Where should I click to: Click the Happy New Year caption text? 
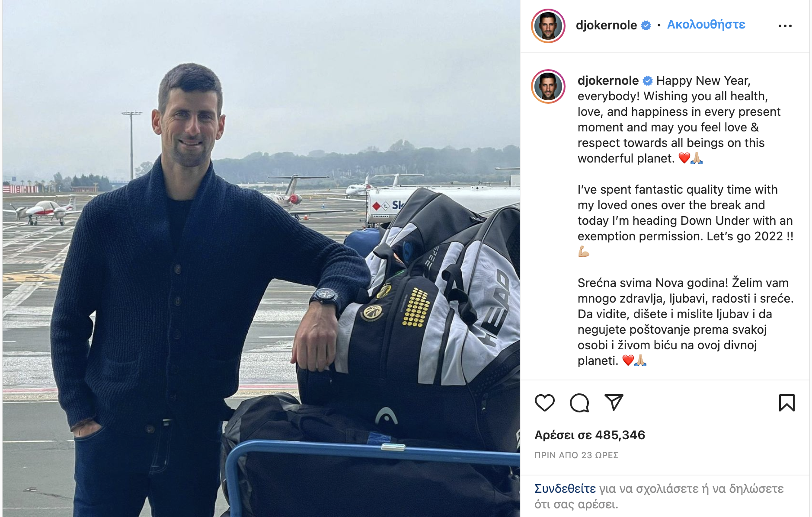(x=703, y=80)
